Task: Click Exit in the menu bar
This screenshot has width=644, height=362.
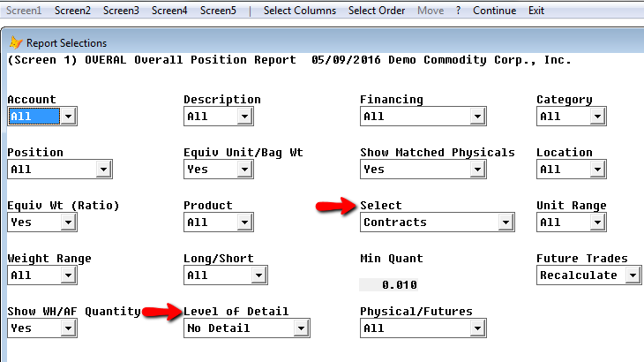Action: click(x=536, y=11)
